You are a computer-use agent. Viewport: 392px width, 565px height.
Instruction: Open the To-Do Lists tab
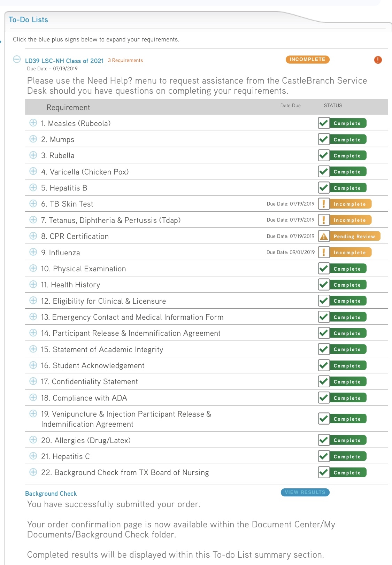(28, 20)
